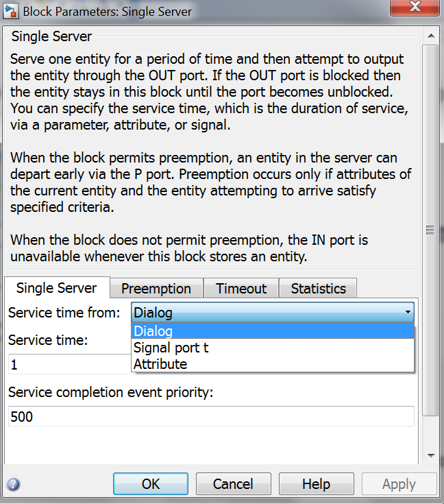Open the Timeout tab
The width and height of the screenshot is (444, 504).
(x=241, y=288)
